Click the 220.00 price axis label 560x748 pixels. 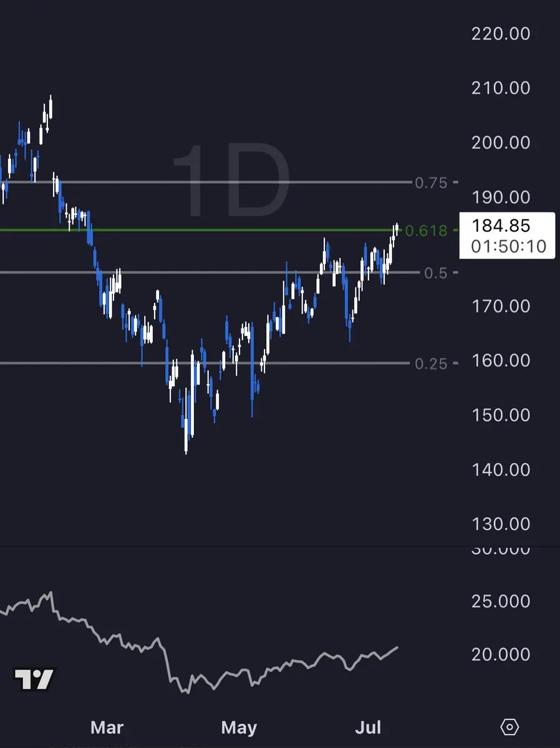coord(501,33)
